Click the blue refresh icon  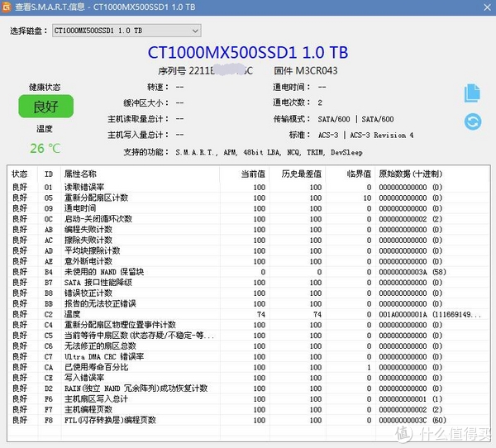[x=473, y=122]
